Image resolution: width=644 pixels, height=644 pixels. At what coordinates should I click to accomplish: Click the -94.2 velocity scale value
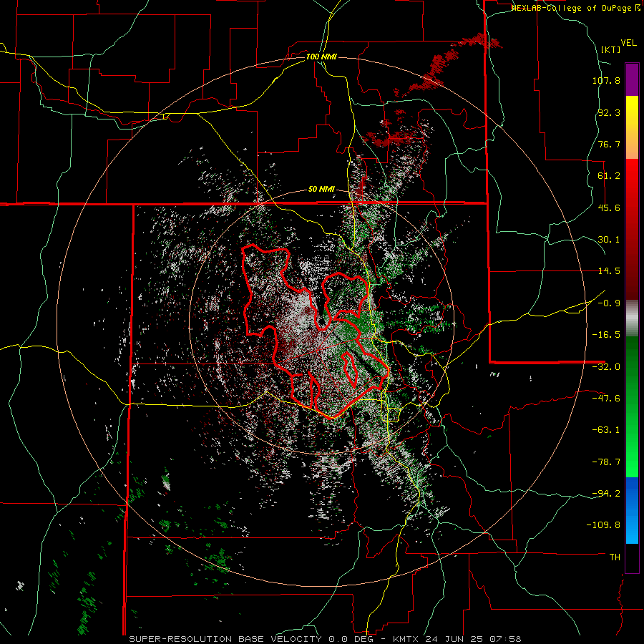[606, 494]
